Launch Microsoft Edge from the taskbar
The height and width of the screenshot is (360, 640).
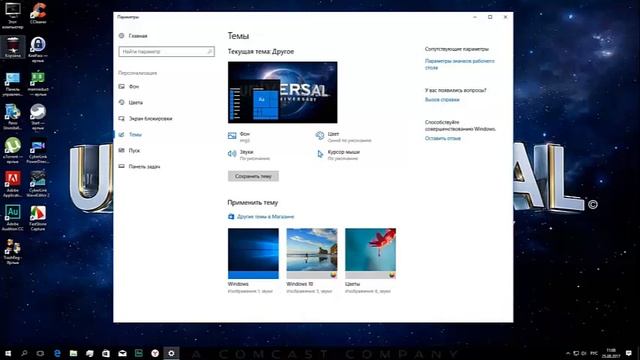(x=57, y=353)
